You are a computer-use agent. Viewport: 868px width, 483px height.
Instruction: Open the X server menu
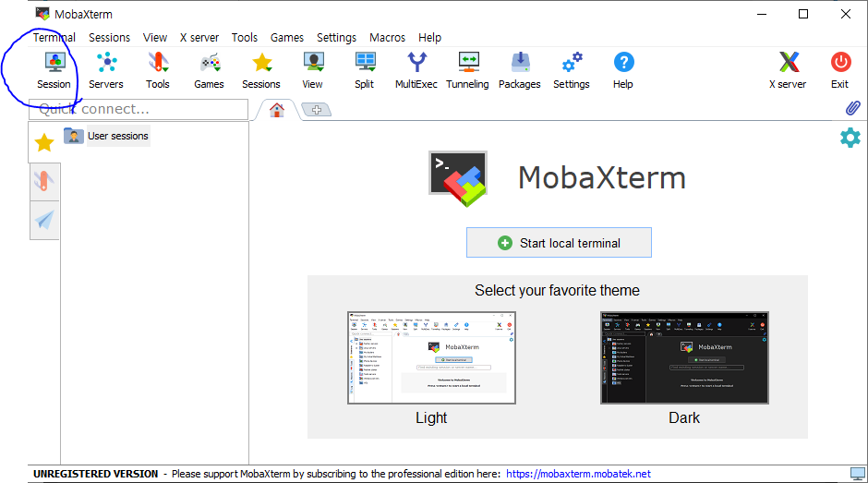(199, 37)
